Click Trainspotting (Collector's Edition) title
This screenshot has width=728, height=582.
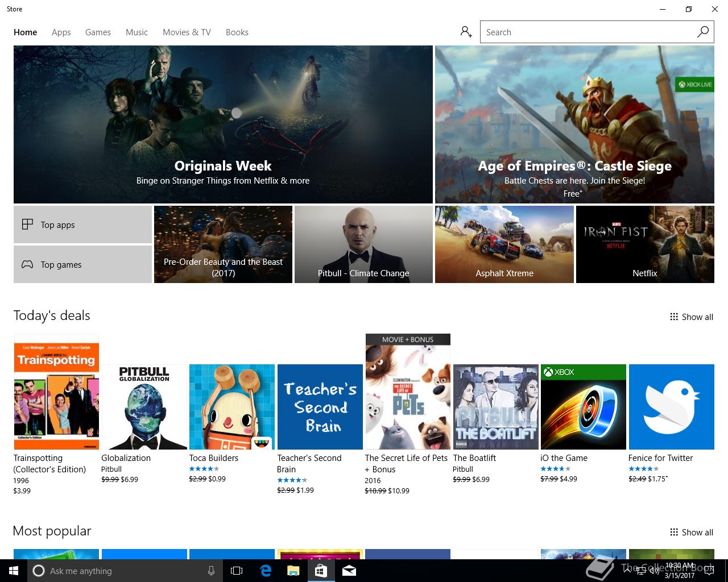click(49, 464)
